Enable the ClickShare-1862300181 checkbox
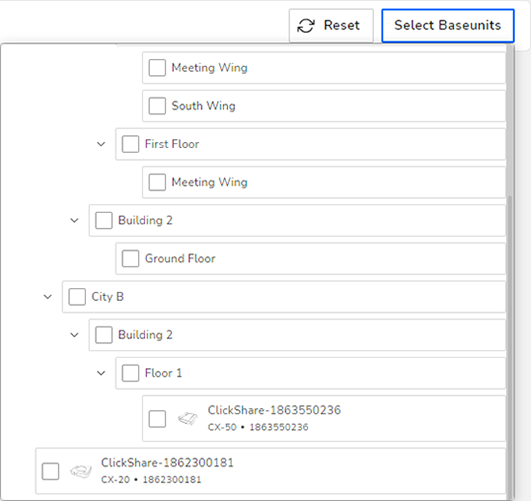 (50, 471)
